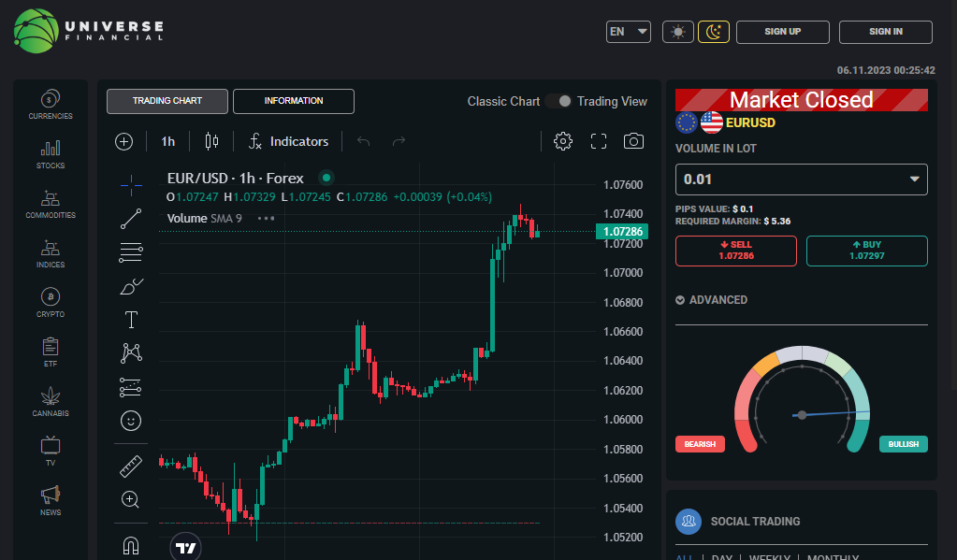Open the Commodities category
957x560 pixels.
[50, 205]
